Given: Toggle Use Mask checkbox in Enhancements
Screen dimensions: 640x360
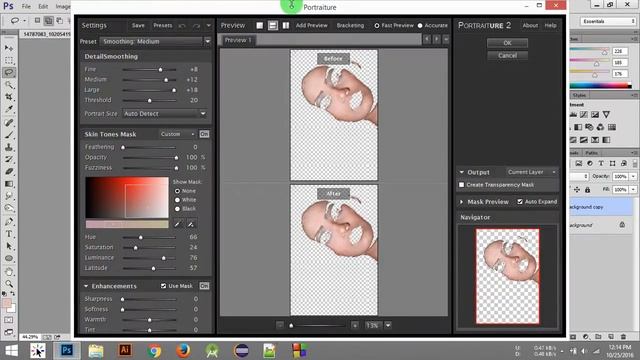Looking at the screenshot, I should [163, 286].
